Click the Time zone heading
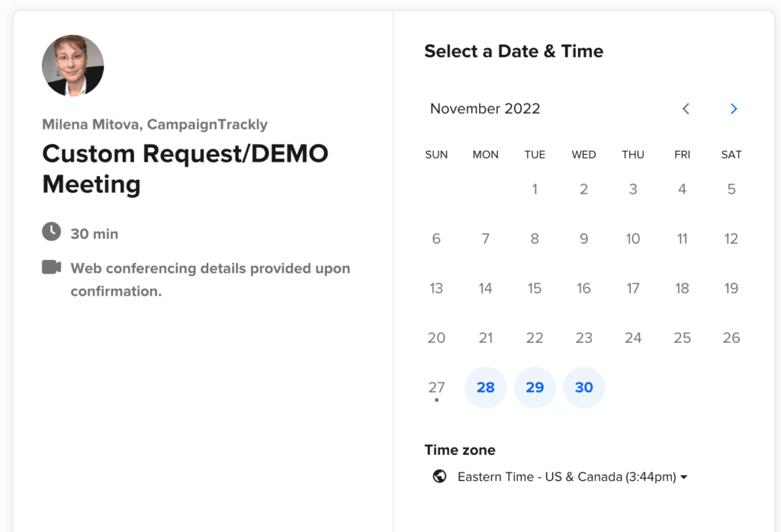 point(460,450)
